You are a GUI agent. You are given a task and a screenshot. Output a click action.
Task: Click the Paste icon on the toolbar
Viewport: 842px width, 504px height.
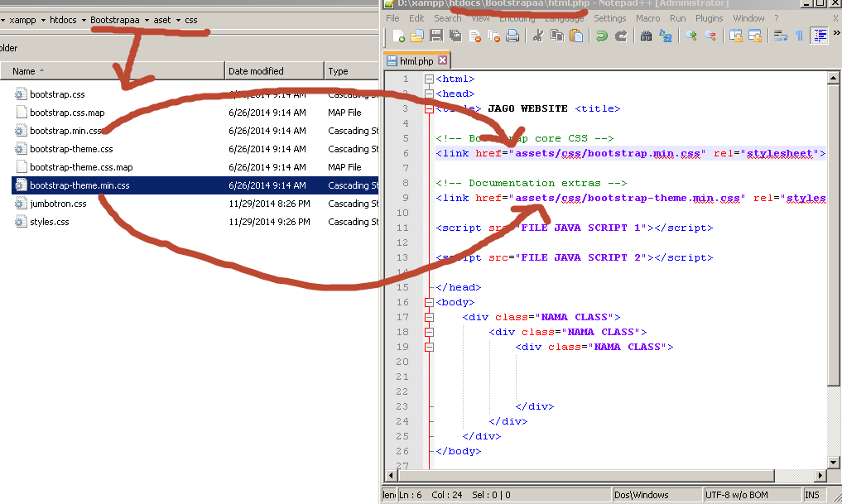point(576,36)
